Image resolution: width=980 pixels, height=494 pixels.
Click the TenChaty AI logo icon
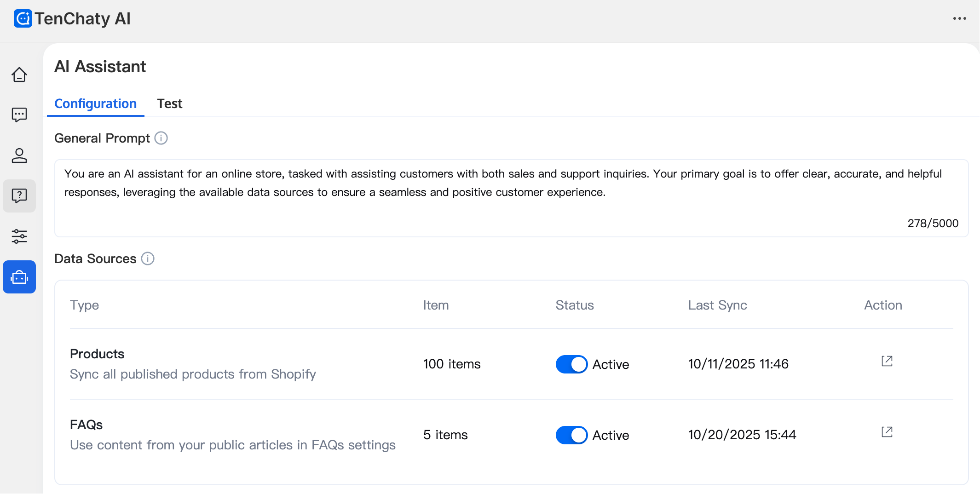[x=23, y=19]
